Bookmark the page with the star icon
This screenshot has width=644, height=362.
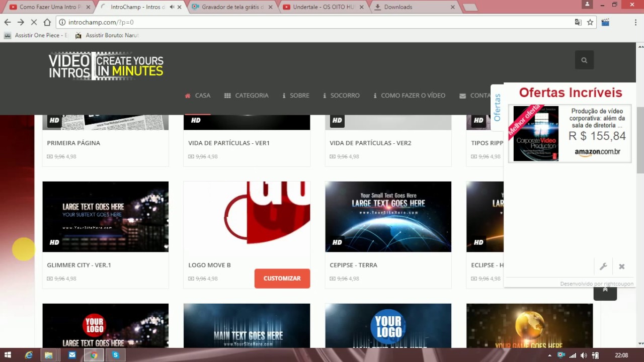590,22
